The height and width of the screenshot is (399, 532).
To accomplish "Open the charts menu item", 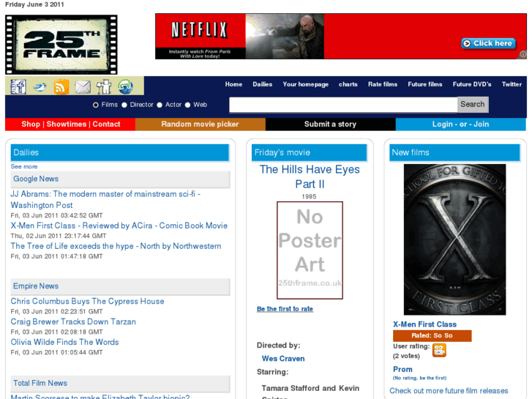I will coord(348,84).
